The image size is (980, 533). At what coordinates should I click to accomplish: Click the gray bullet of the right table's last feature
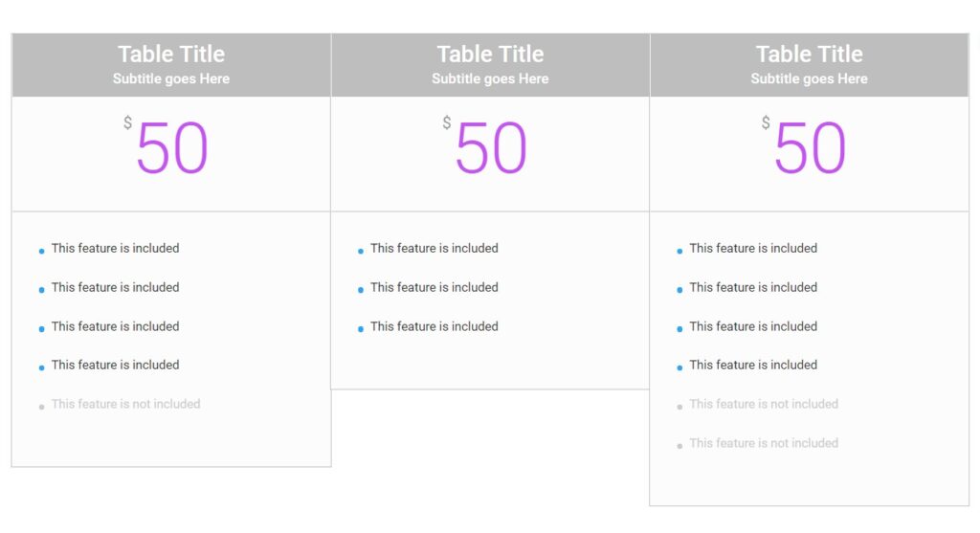click(679, 446)
